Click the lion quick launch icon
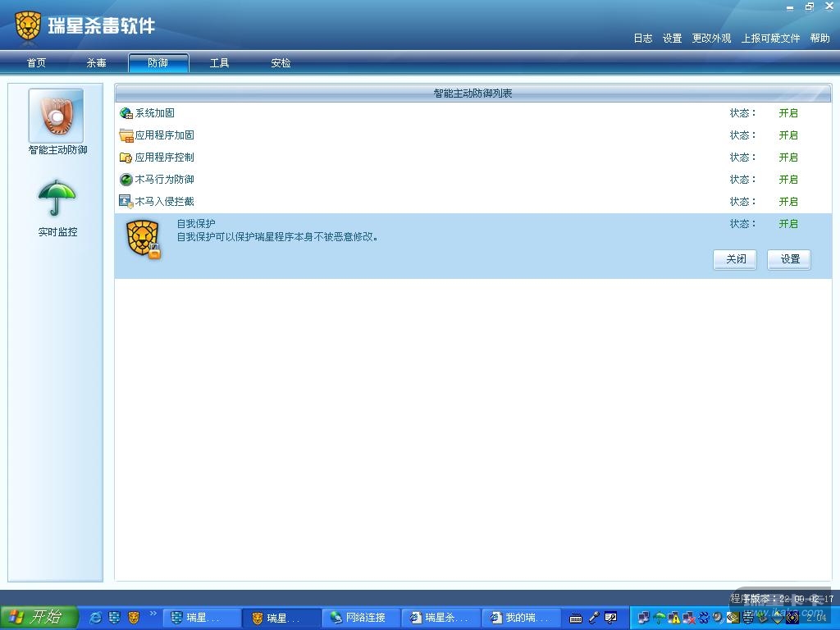 pyautogui.click(x=134, y=618)
